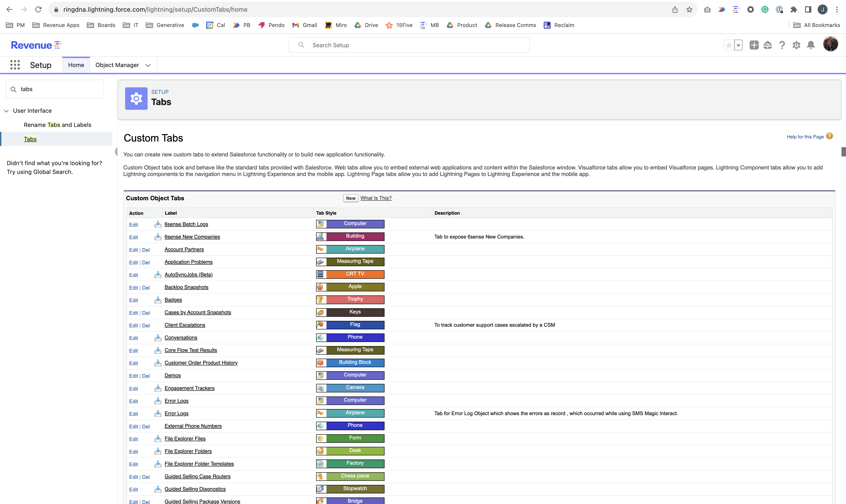Expand the Object Manager dropdown chevron

click(148, 65)
